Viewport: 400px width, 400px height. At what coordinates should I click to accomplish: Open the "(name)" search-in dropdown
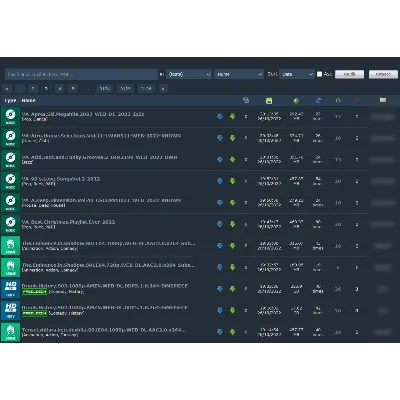tap(189, 74)
